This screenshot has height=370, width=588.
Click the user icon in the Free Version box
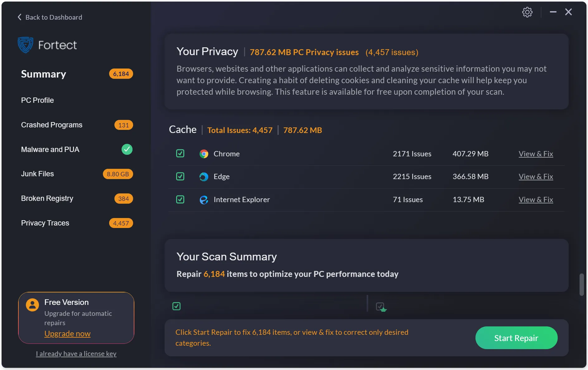32,305
